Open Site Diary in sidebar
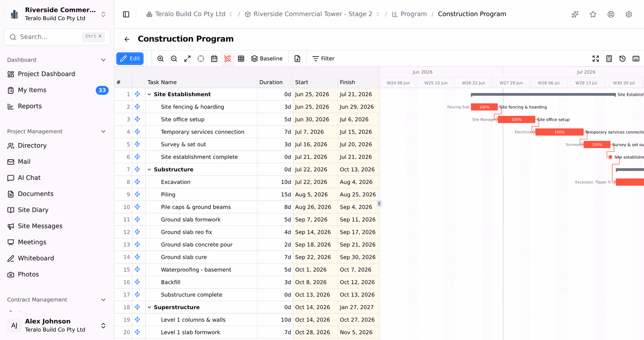644x340 pixels. pos(57,210)
